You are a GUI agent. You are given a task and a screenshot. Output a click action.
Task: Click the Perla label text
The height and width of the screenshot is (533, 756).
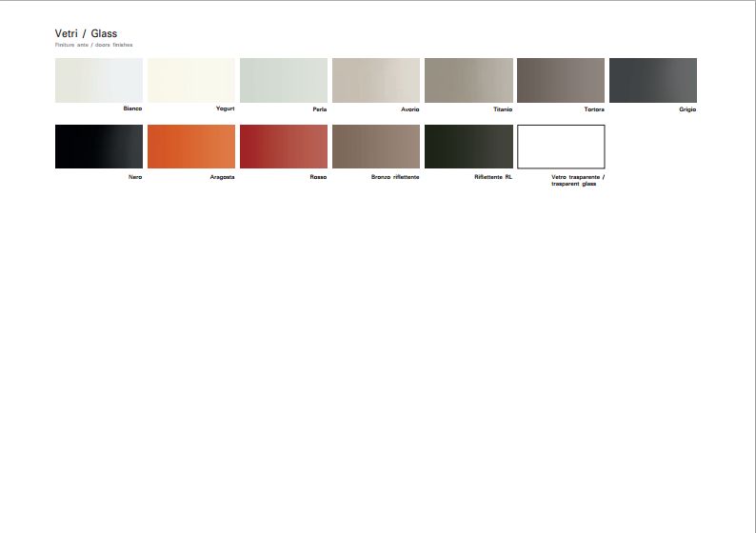tap(320, 109)
